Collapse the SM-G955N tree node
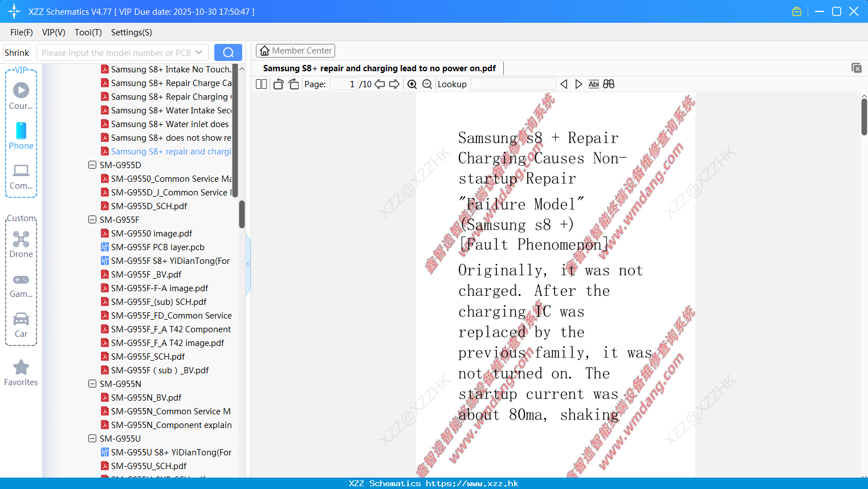 coord(92,384)
